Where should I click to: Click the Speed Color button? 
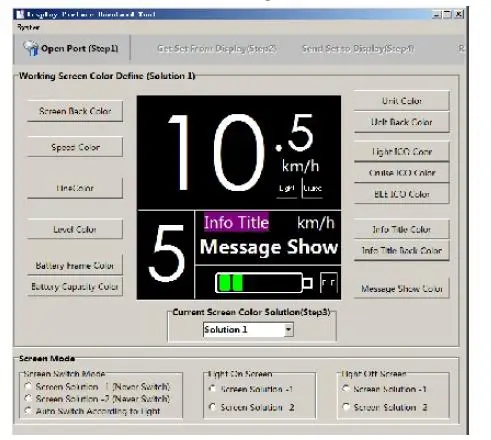coord(75,147)
